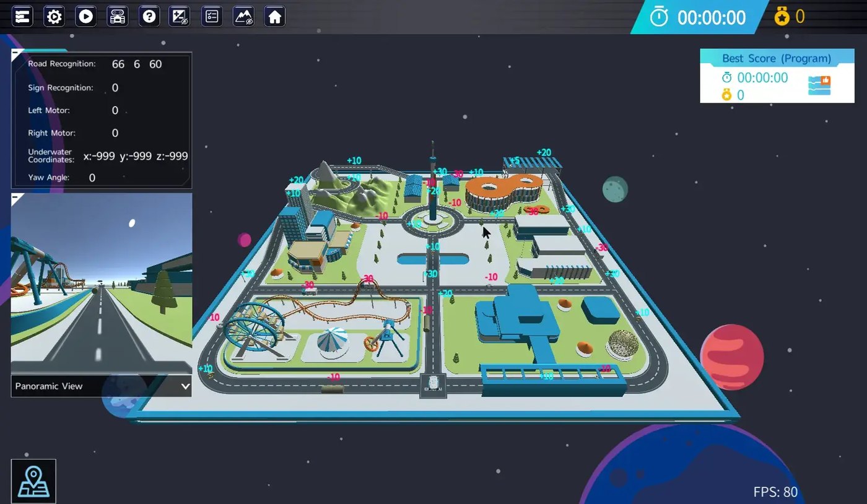Image resolution: width=867 pixels, height=504 pixels.
Task: Click the gear with play symbol icon
Action: (x=54, y=16)
